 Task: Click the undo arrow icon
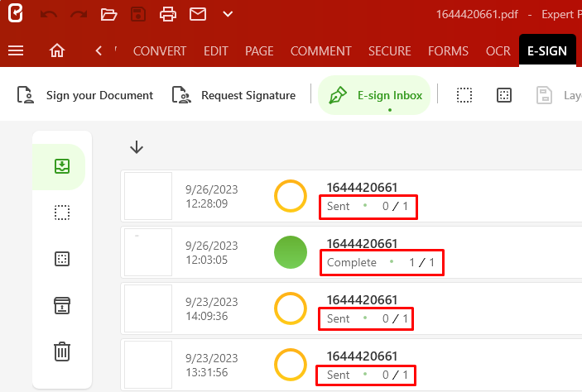[49, 14]
